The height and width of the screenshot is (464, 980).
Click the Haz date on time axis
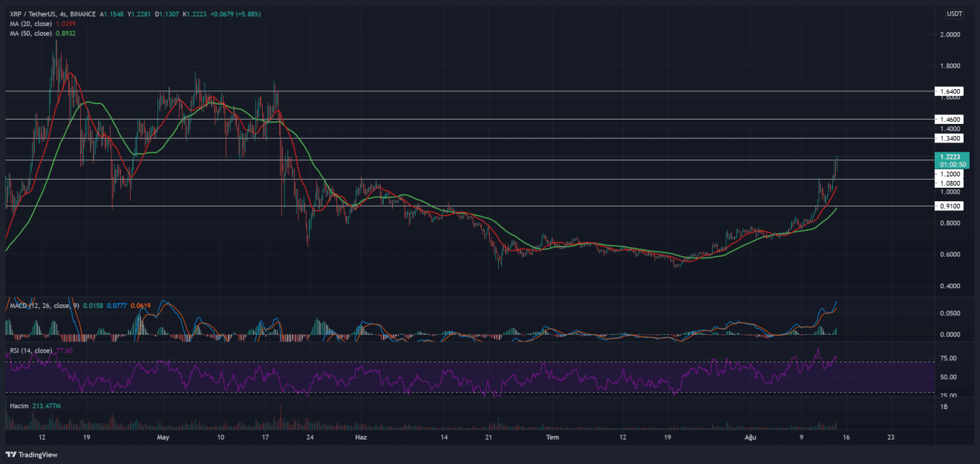pos(362,438)
